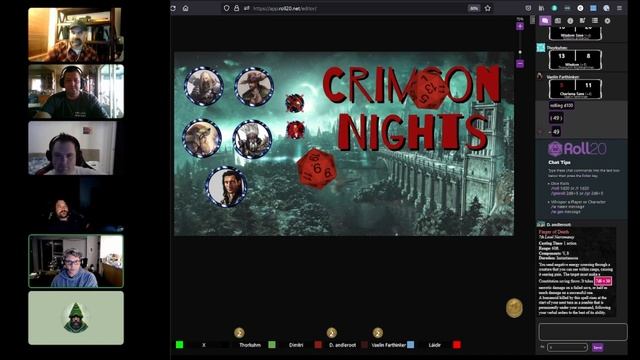Click the gold badge above Thorkuhm
Image resolution: width=640 pixels, height=360 pixels.
pyautogui.click(x=239, y=333)
